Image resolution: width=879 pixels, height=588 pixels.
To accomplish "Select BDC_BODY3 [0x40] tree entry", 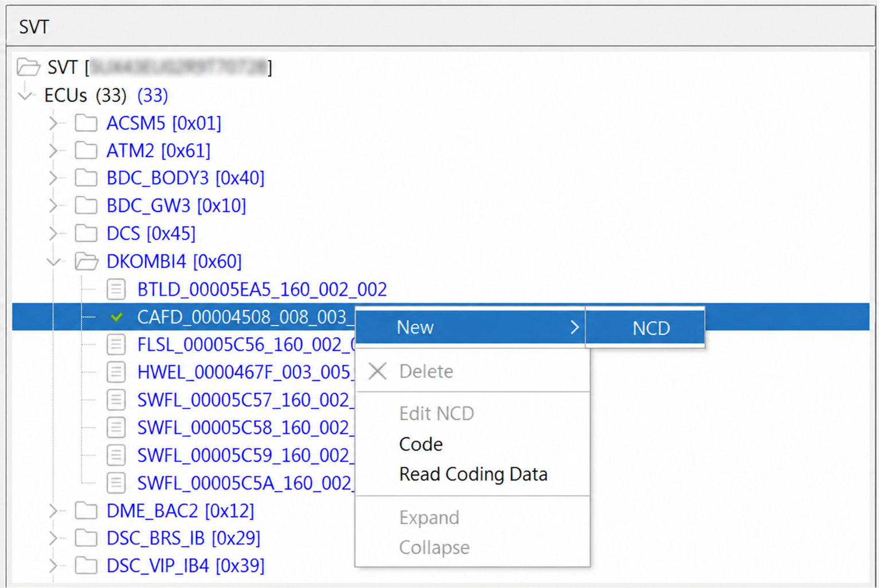I will coord(185,178).
